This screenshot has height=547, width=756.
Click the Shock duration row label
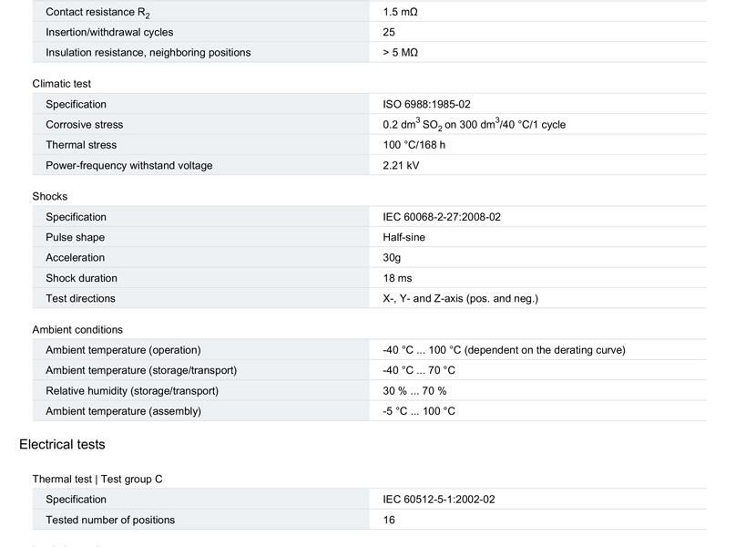82,278
